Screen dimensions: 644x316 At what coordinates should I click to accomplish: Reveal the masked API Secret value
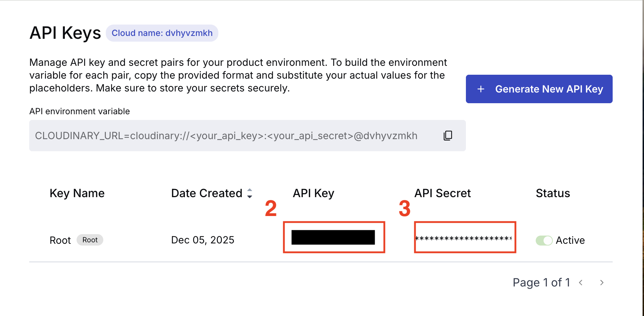[x=463, y=238]
